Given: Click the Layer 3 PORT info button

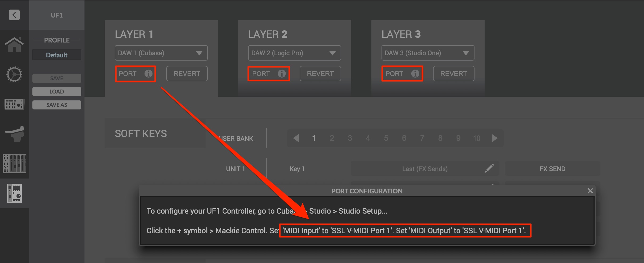Looking at the screenshot, I should (402, 74).
